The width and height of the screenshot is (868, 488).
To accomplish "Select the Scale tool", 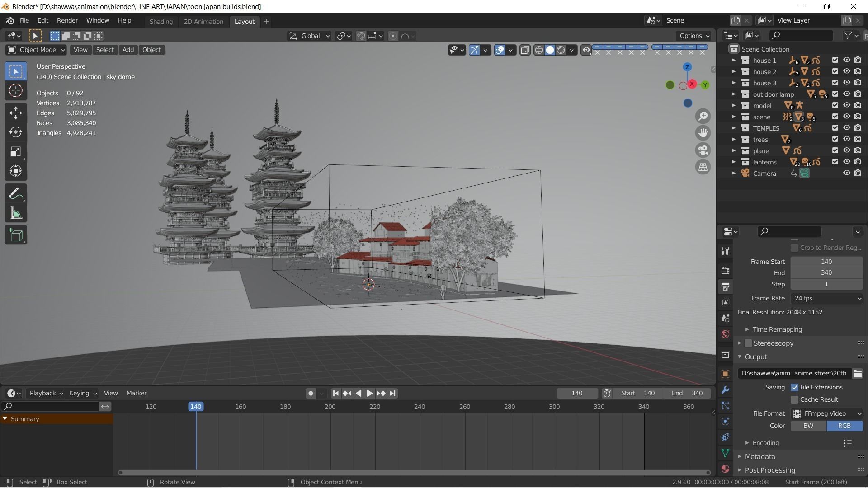I will (x=16, y=151).
